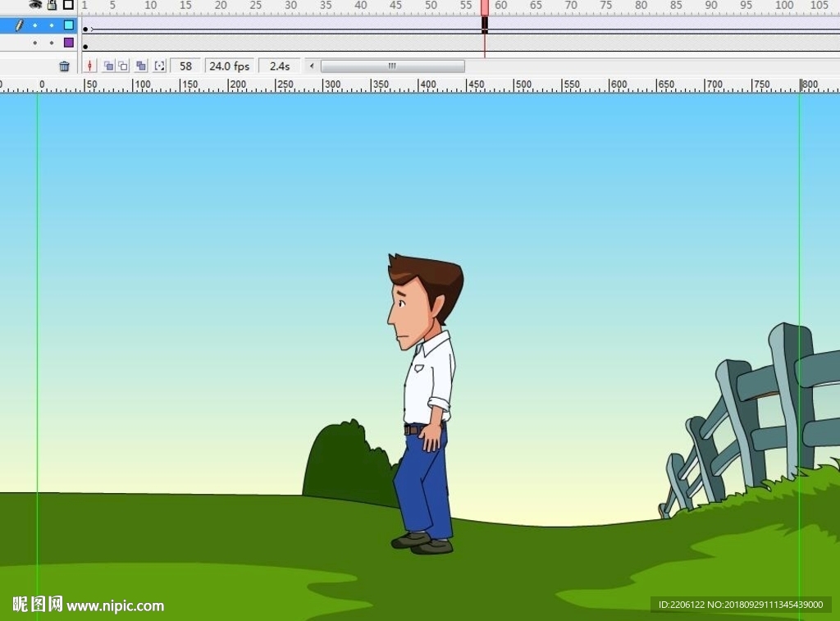The image size is (840, 621).
Task: Click Center Frame button in timeline
Action: [x=90, y=66]
